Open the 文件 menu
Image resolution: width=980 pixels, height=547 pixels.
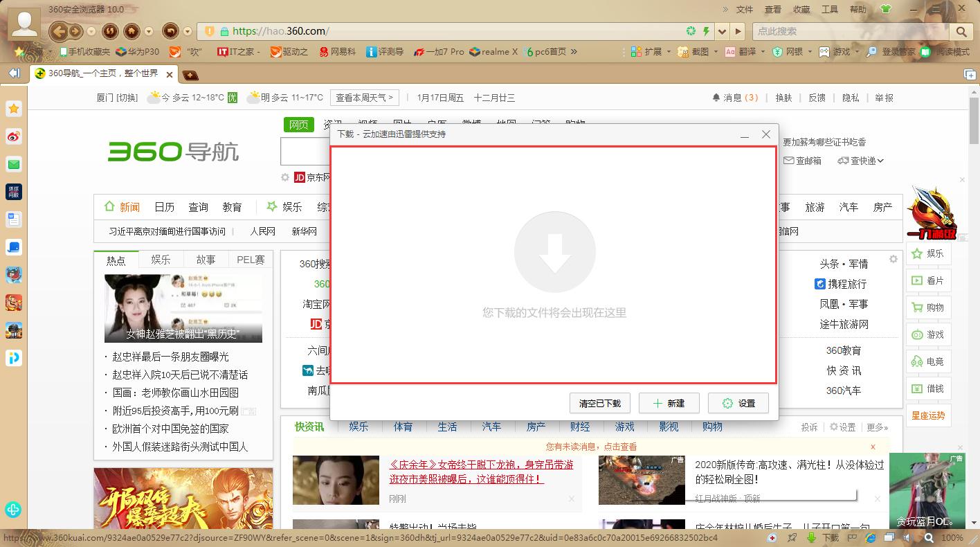pos(745,9)
